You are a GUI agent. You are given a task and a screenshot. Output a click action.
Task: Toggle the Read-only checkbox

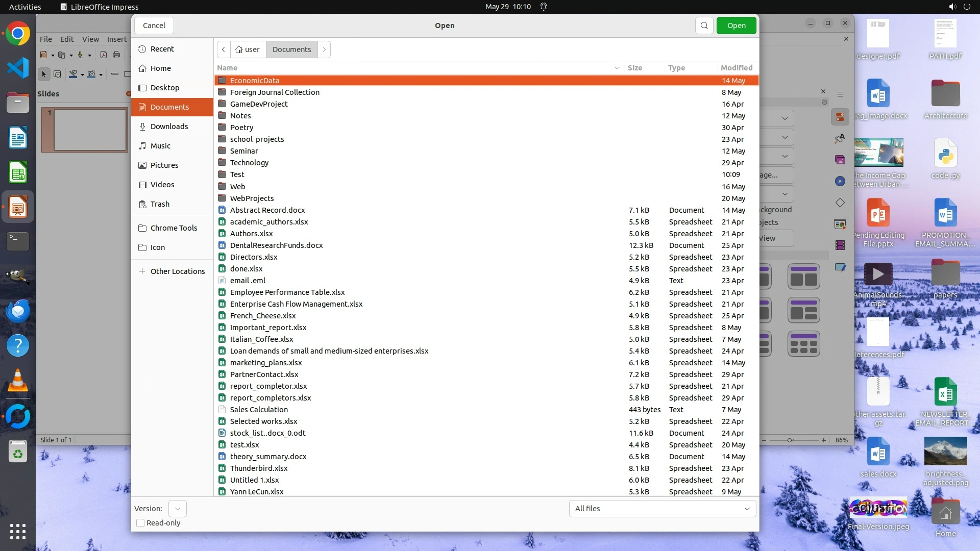click(x=140, y=523)
